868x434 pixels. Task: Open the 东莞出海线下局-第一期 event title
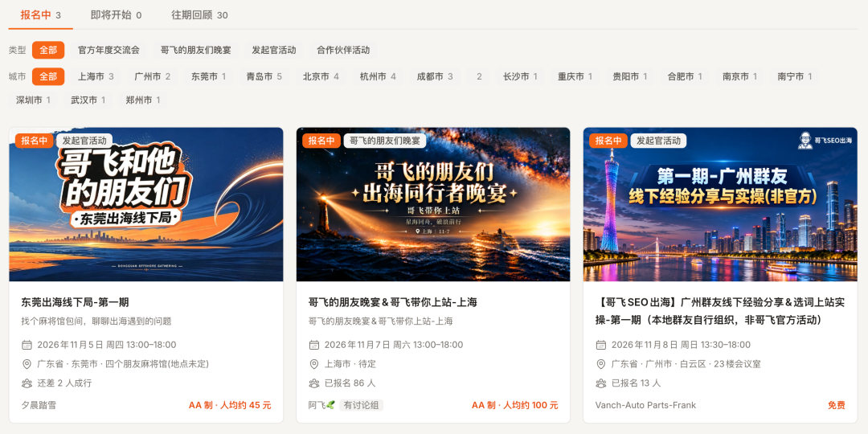tap(76, 302)
